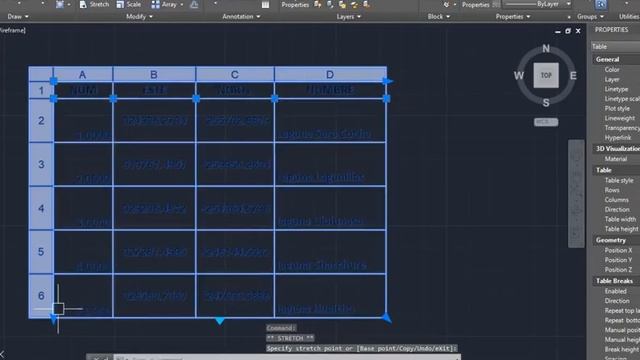Click the NUM header cell

(x=83, y=90)
